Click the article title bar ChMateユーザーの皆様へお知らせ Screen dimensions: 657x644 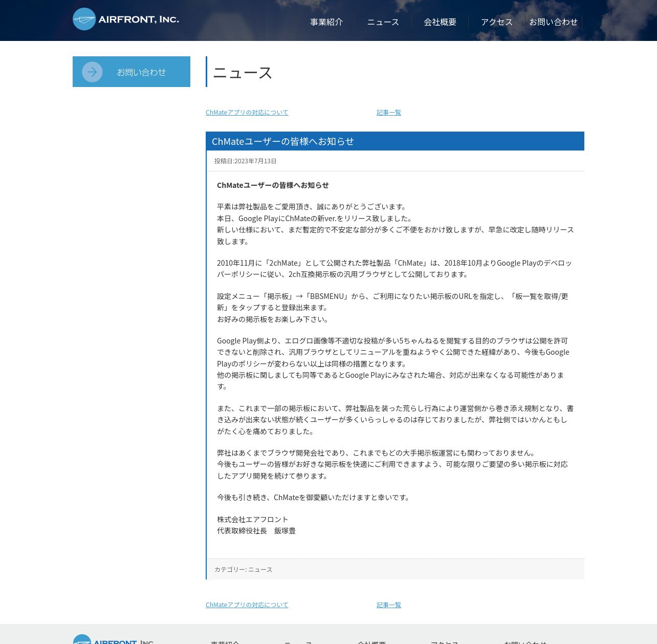[395, 141]
